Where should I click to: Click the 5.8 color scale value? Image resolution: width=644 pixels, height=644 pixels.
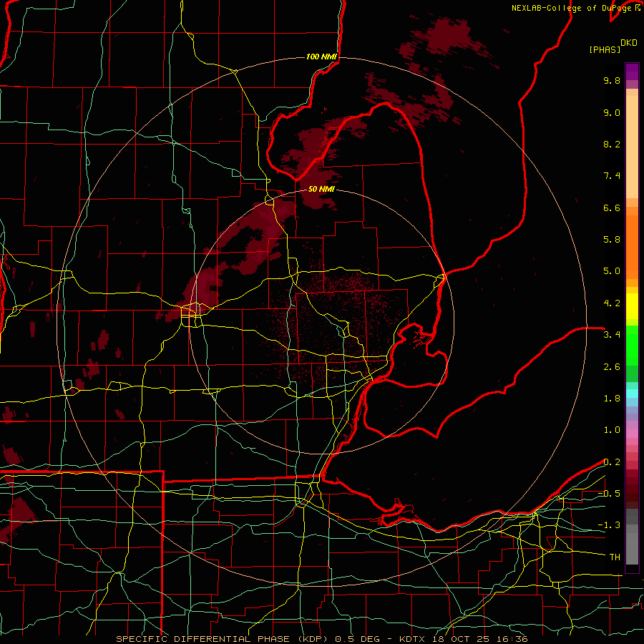point(612,240)
